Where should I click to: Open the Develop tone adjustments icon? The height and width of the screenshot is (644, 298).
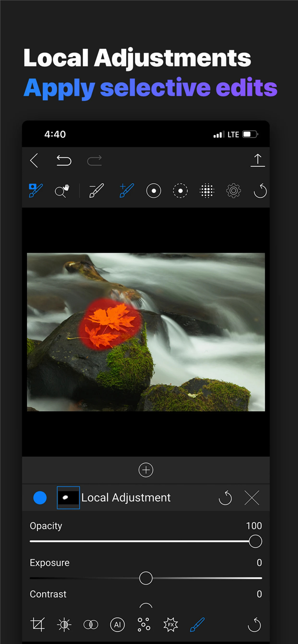pos(64,624)
